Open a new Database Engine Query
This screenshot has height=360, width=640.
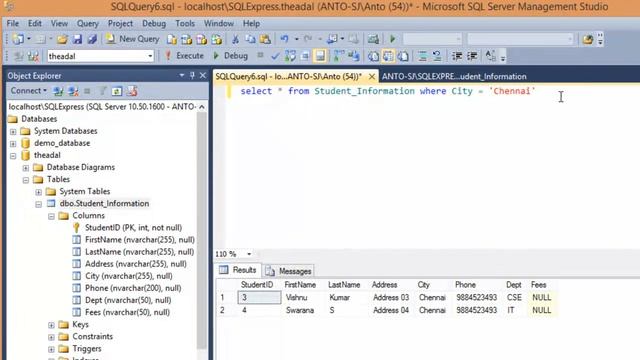(172, 39)
